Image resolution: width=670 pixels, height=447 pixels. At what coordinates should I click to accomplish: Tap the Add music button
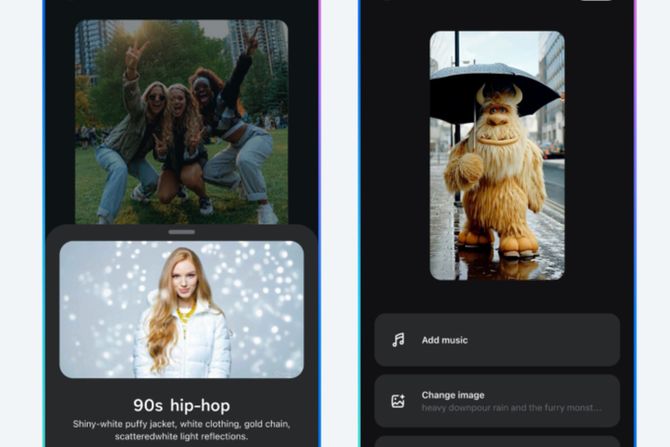tap(497, 340)
